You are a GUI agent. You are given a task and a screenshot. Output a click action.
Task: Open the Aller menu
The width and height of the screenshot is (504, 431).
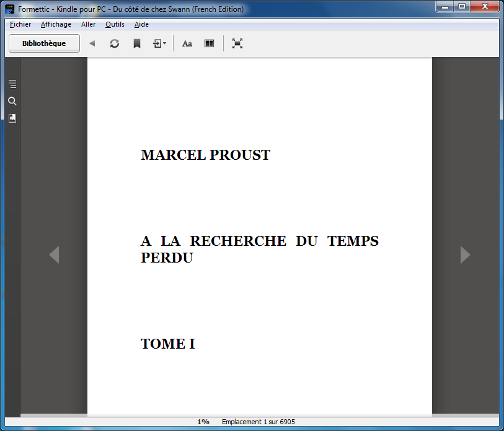pyautogui.click(x=89, y=24)
